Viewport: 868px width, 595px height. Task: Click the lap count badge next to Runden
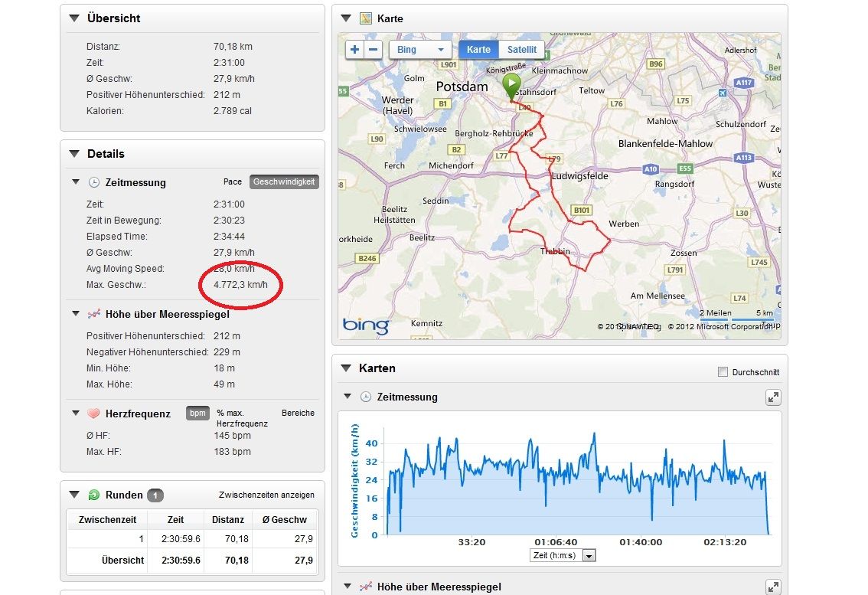pos(155,495)
